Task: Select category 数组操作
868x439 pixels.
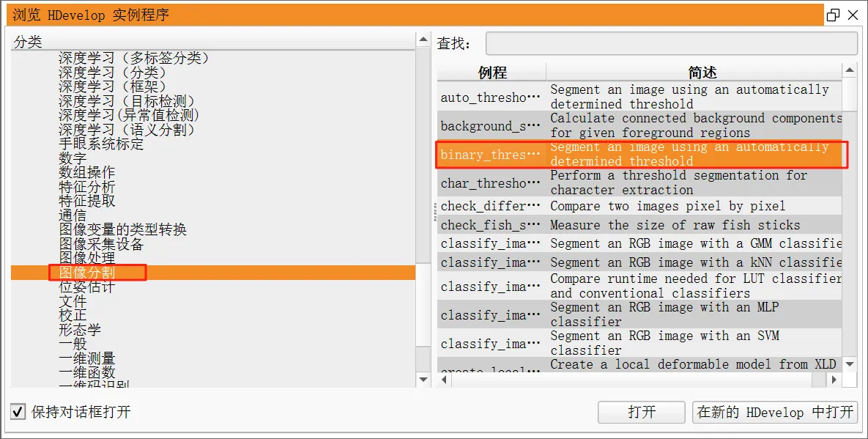Action: 87,172
